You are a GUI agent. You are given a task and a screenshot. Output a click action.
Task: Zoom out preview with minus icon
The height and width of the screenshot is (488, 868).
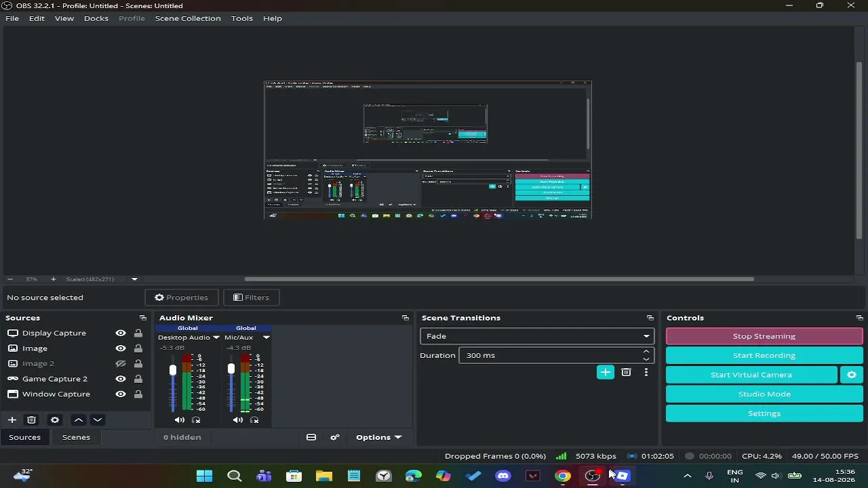coord(9,279)
